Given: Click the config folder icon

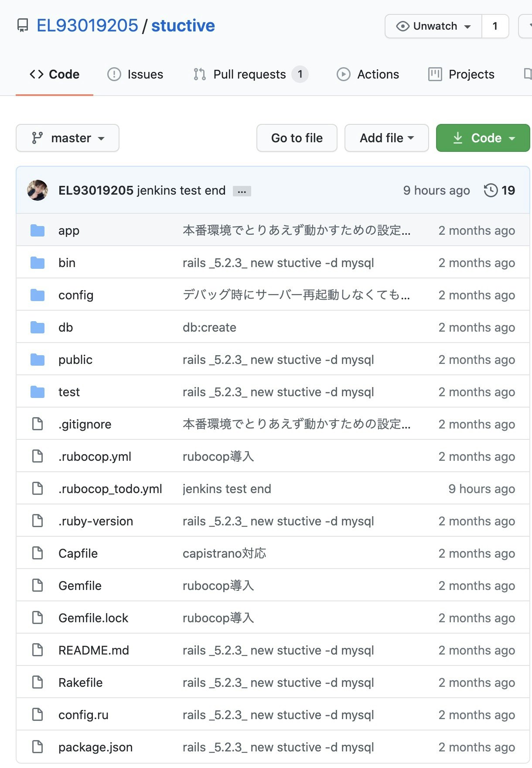Looking at the screenshot, I should click(x=38, y=295).
